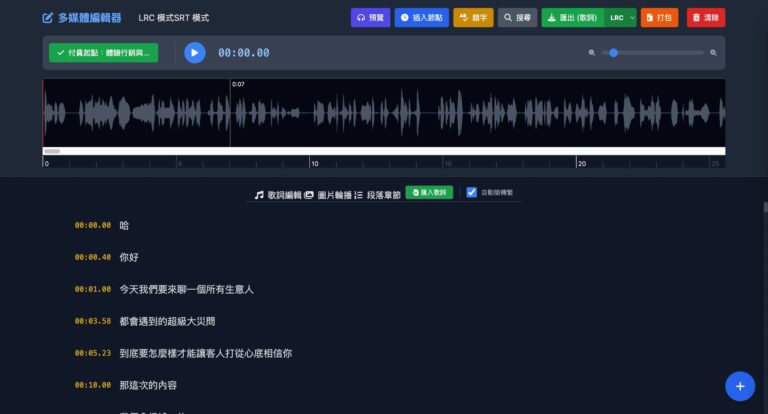Click the red 清除 clear button
This screenshot has height=414, width=768.
(x=706, y=18)
